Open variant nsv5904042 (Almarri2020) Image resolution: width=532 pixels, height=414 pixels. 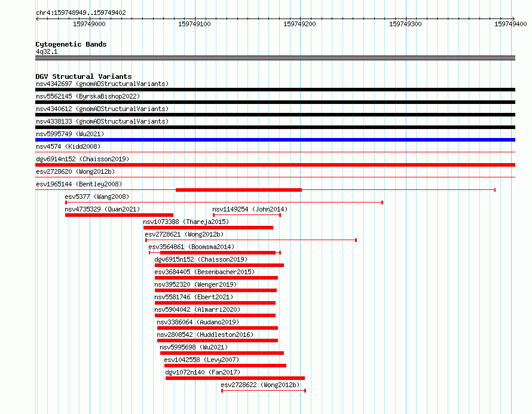coord(197,309)
